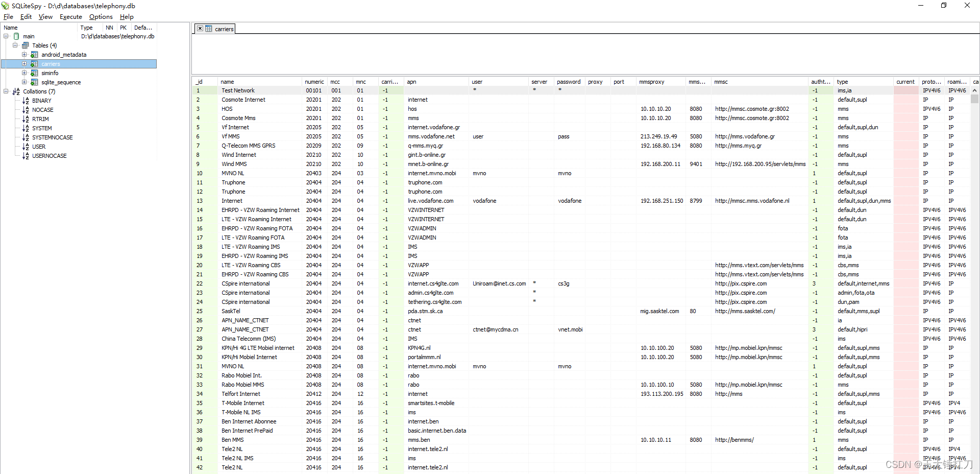Click the vertical scrollbar up arrow in the grid
The image size is (980, 474).
point(975,90)
